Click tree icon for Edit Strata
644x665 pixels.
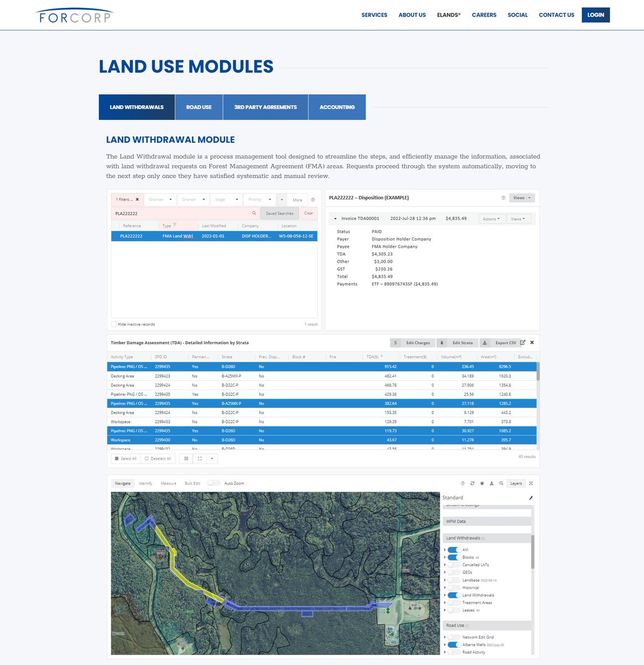442,343
